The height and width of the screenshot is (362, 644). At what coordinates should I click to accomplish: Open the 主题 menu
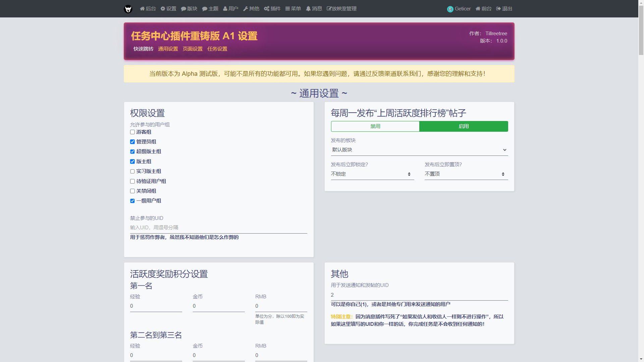point(210,9)
